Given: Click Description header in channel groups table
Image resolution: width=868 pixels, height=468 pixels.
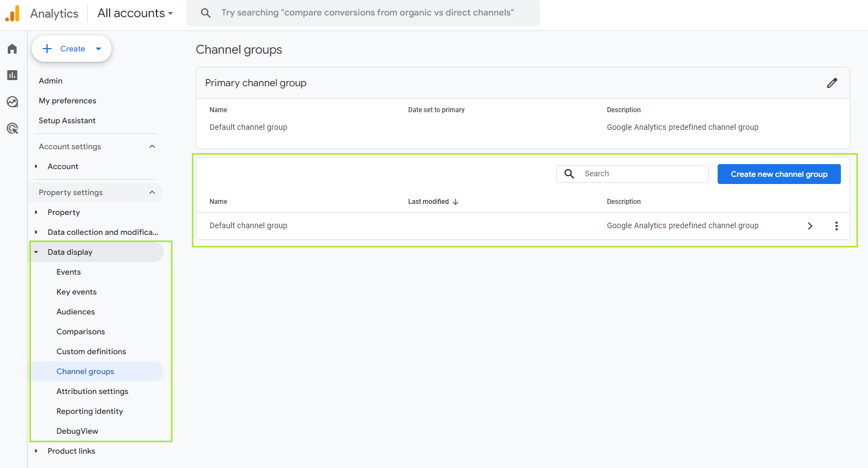Looking at the screenshot, I should [x=624, y=202].
